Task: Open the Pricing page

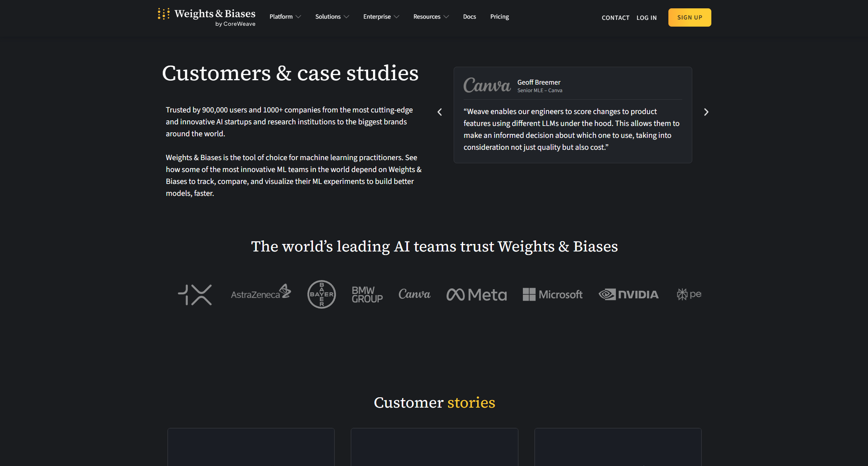Action: (499, 17)
